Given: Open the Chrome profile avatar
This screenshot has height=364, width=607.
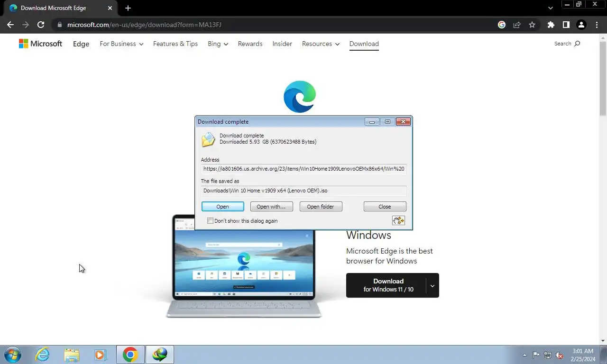Looking at the screenshot, I should click(581, 25).
